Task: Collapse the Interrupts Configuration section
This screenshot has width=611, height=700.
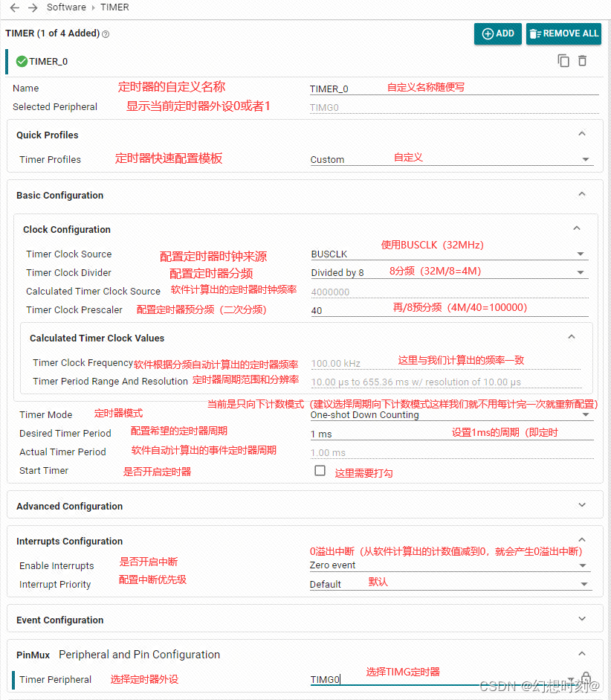Action: [x=581, y=540]
